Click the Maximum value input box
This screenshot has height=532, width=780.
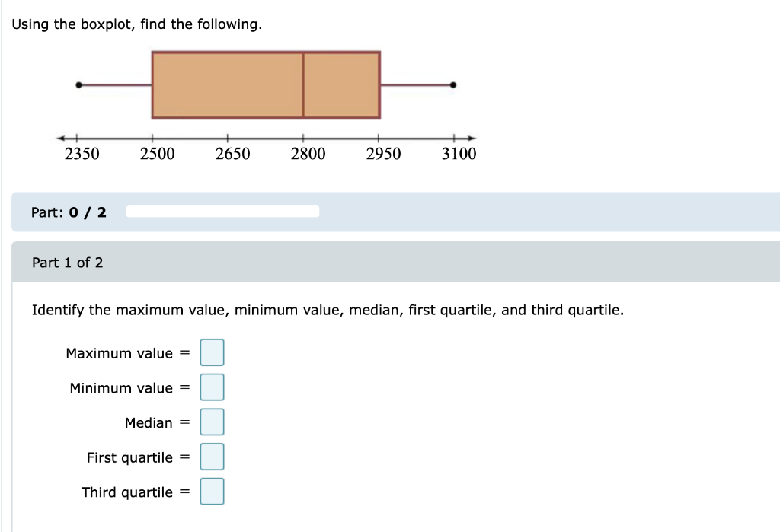click(x=211, y=352)
